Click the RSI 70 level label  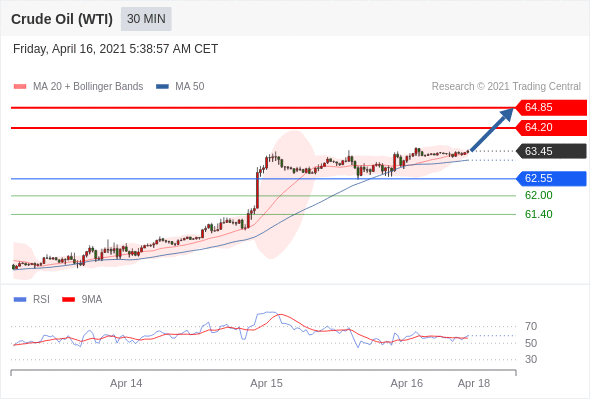coord(531,326)
